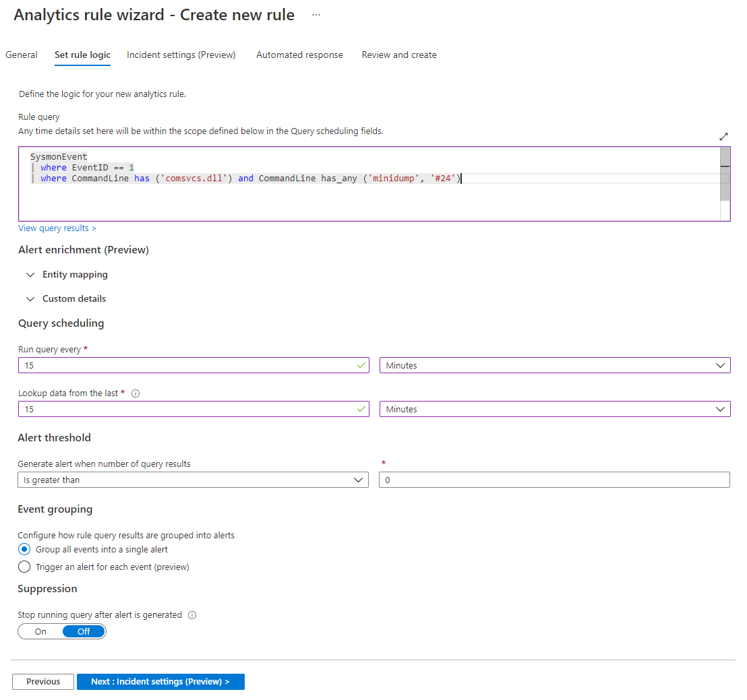Expand the Entity mapping section
Image resolution: width=747 pixels, height=700 pixels.
tap(30, 275)
